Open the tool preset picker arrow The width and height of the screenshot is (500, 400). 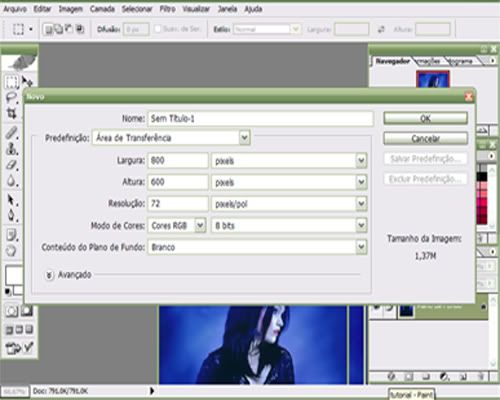(31, 29)
